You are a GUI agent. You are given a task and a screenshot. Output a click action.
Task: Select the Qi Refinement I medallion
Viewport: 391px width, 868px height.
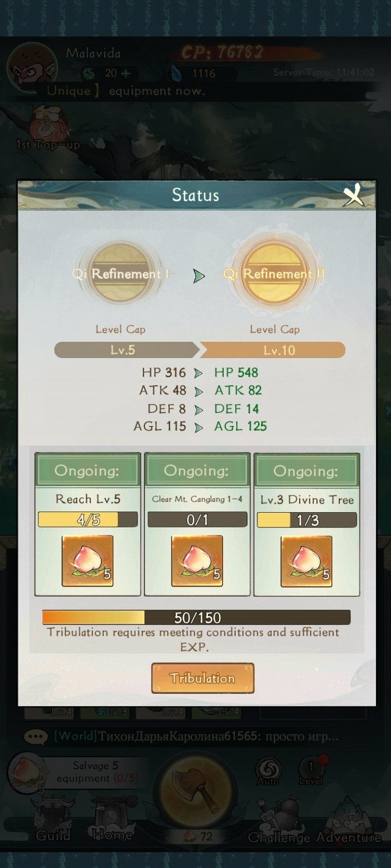(x=119, y=274)
